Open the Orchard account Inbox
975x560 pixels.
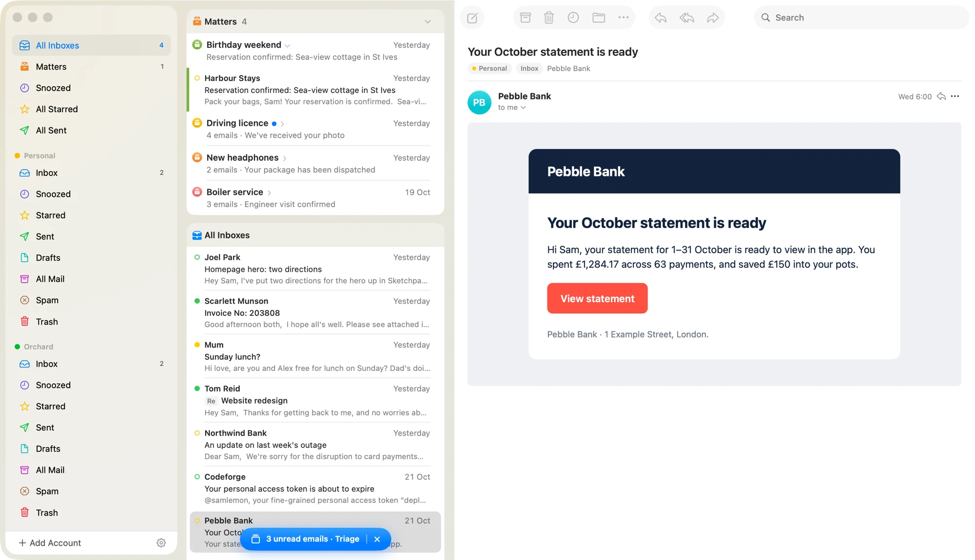[x=91, y=364]
